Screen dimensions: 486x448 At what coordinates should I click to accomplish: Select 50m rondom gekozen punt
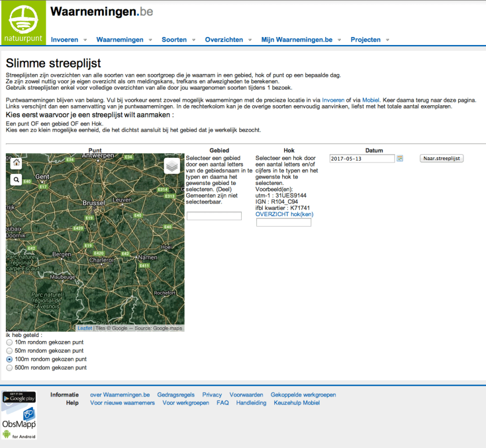click(x=9, y=351)
